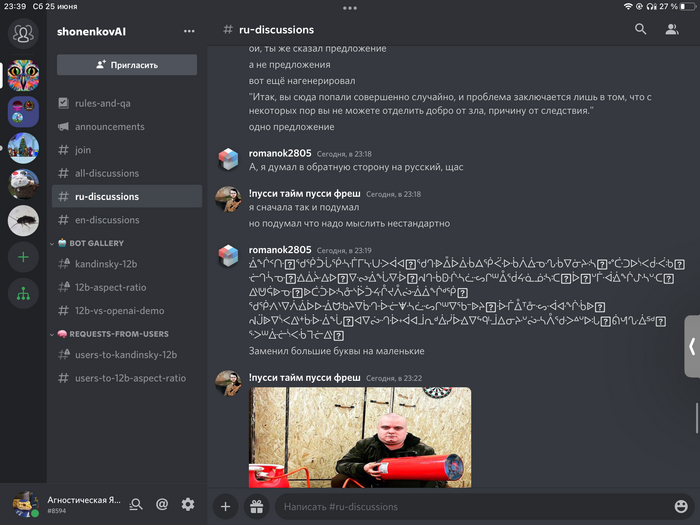The image size is (700, 525).
Task: Open the rules-and-qa channel
Action: [x=127, y=103]
